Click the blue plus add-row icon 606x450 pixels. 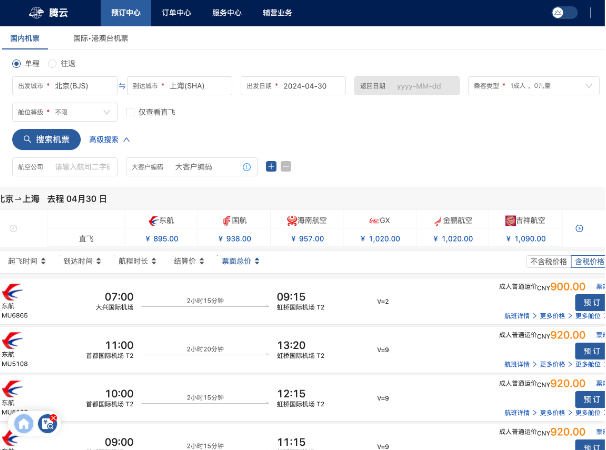tap(271, 166)
